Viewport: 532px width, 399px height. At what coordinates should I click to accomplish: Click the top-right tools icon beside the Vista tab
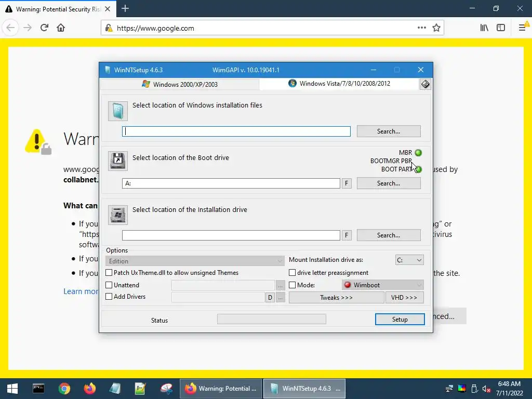425,84
